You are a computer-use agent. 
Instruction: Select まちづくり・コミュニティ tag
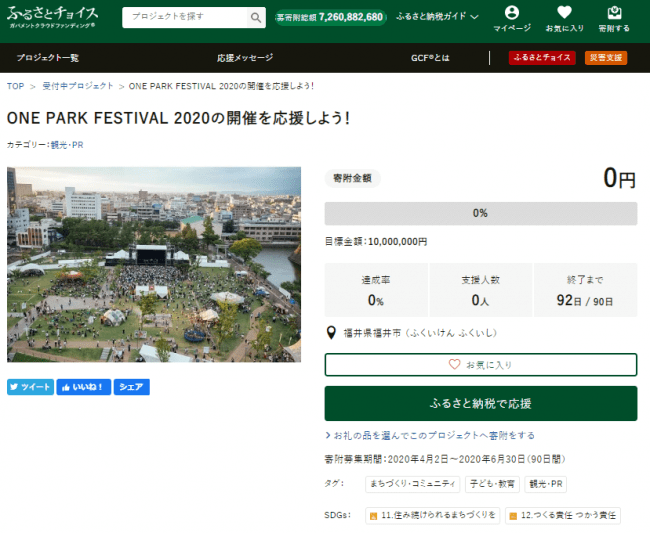coord(412,484)
